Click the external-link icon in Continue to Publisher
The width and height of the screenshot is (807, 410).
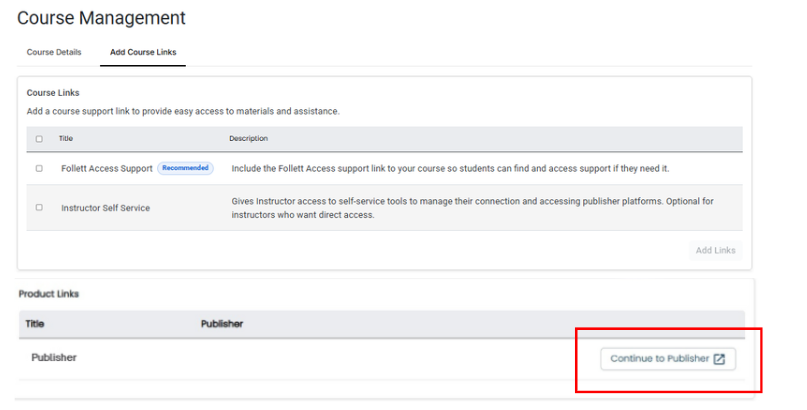720,359
